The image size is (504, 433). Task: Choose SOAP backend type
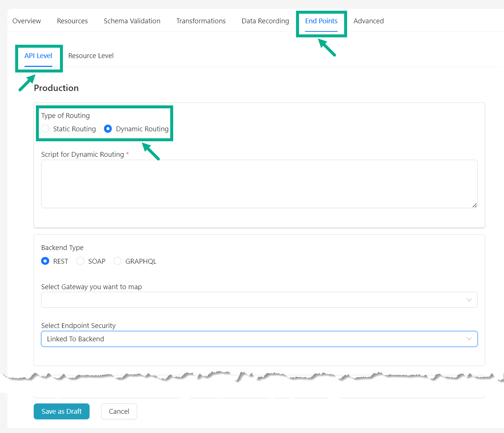[x=80, y=261]
